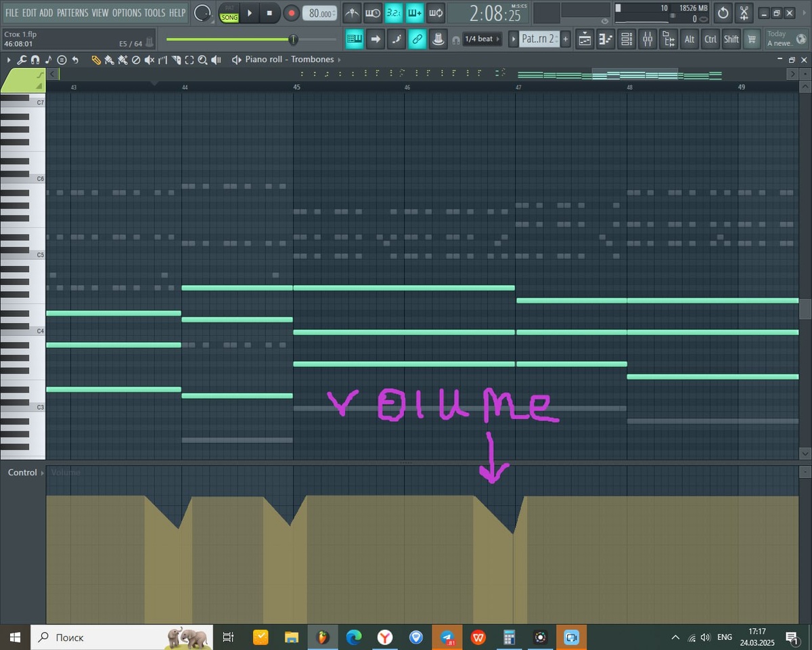
Task: Toggle the piano roll magnet snap icon
Action: click(x=35, y=60)
